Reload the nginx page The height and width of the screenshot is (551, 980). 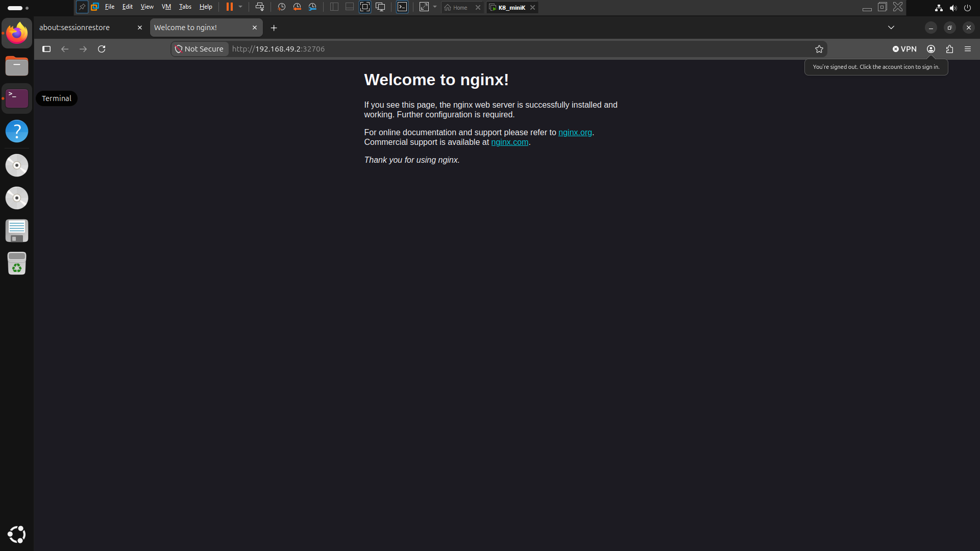click(102, 49)
